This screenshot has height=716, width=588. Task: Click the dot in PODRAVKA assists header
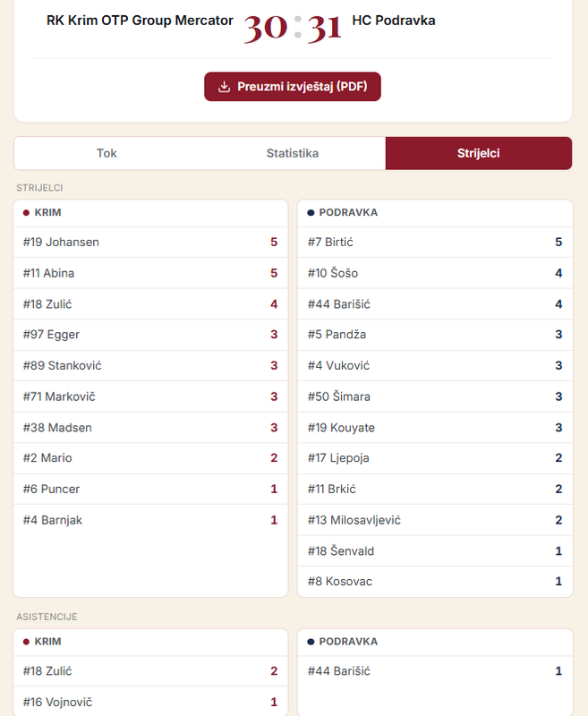[x=311, y=642]
